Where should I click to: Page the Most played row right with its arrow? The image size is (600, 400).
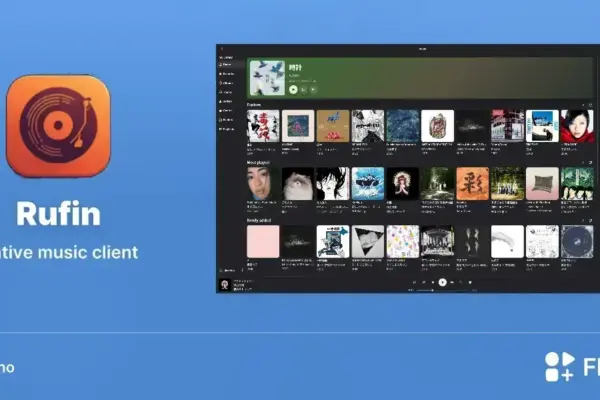(590, 163)
